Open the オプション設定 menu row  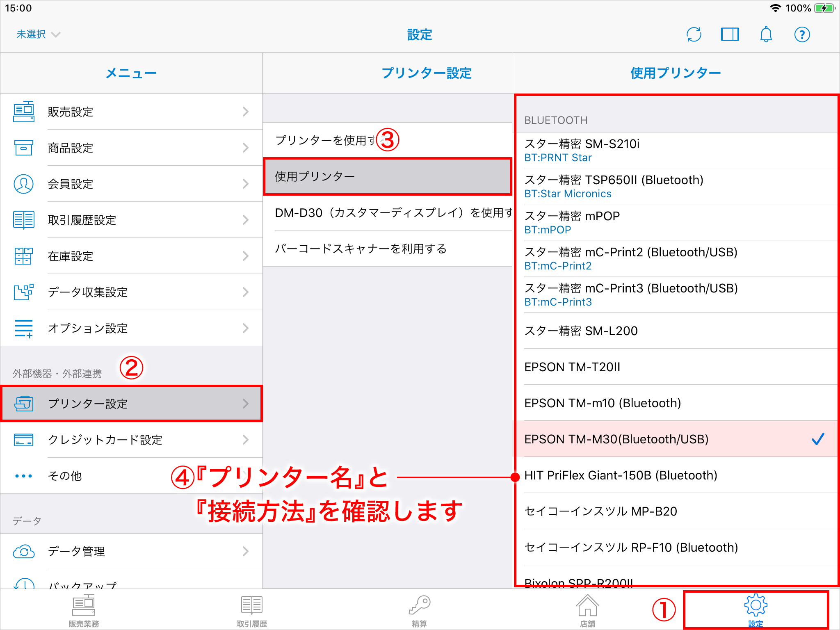pyautogui.click(x=131, y=328)
